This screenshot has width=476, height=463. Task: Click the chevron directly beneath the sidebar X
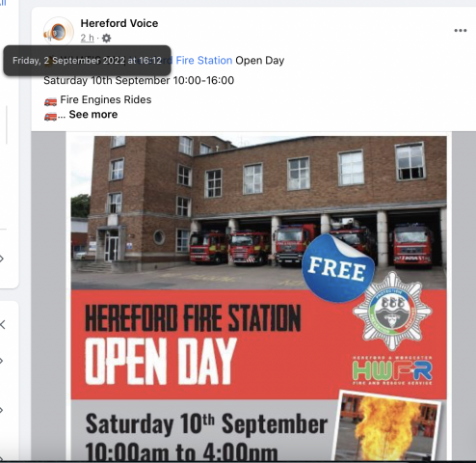click(x=2, y=361)
